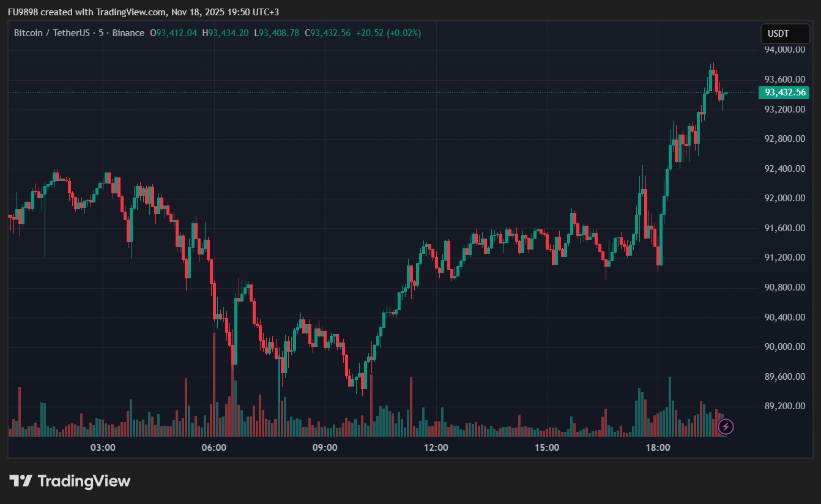Click the close value C93,432.56 to toggle legend
Screen dimensions: 821x504
(327, 33)
